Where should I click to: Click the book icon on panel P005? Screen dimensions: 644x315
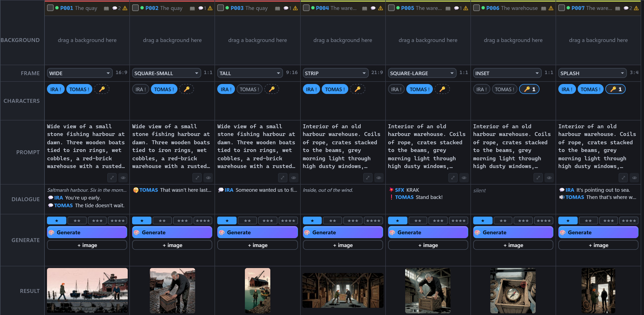448,8
